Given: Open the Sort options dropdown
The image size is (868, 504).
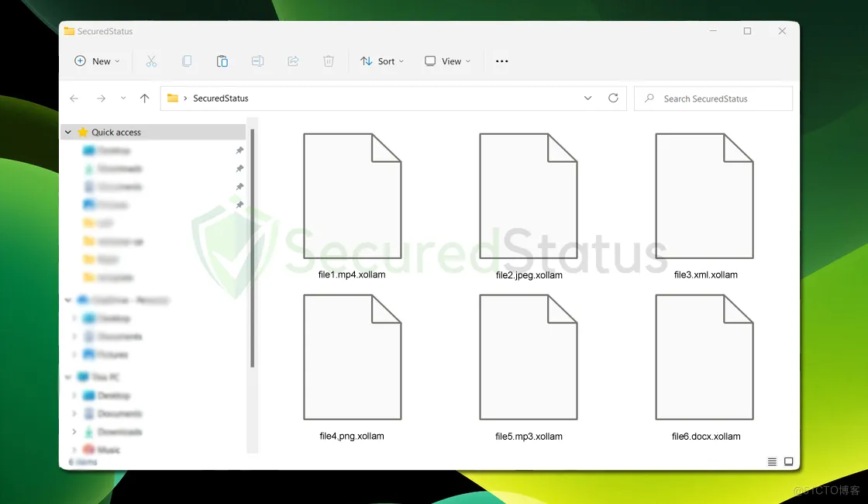Looking at the screenshot, I should (x=382, y=61).
